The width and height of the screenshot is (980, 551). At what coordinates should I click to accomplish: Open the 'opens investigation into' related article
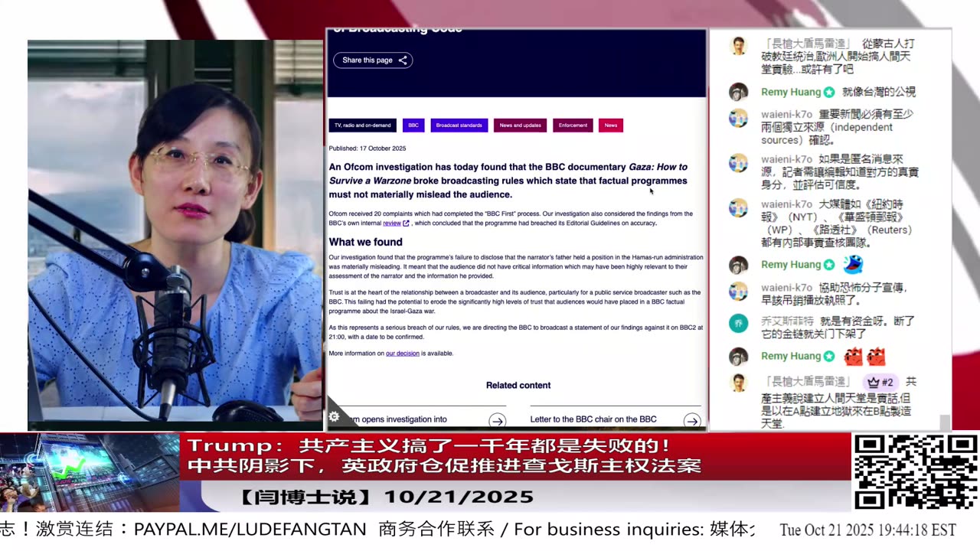(x=398, y=419)
